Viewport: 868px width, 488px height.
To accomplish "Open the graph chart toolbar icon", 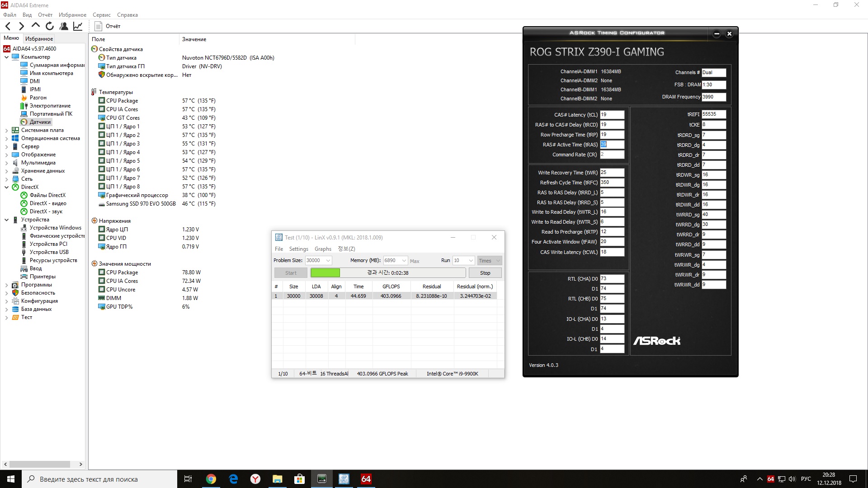I will tap(78, 26).
